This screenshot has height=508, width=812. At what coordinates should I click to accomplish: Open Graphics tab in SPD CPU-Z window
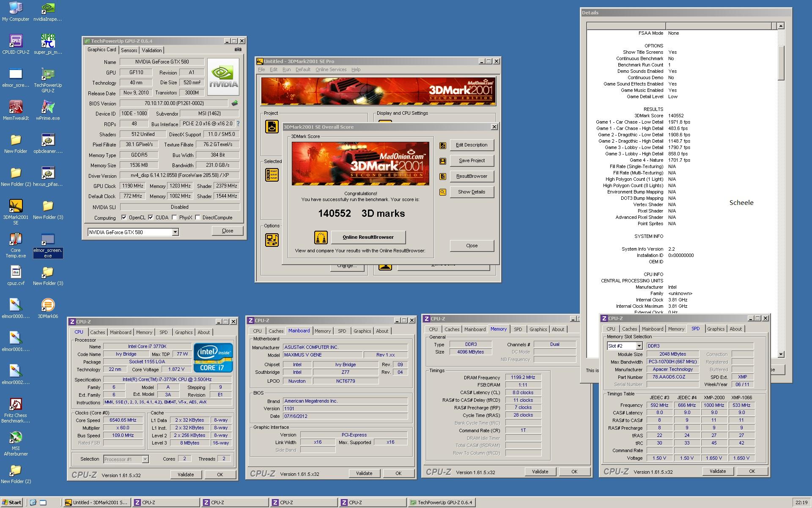pos(716,329)
